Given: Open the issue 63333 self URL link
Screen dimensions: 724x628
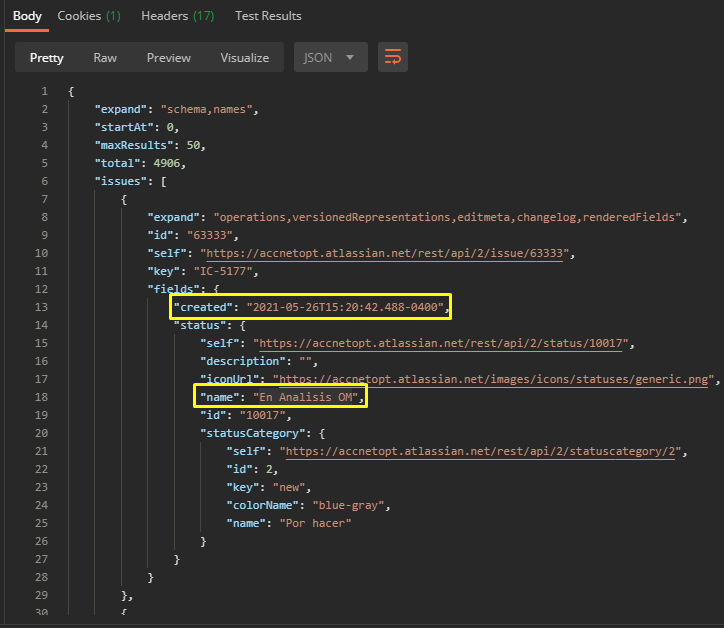Looking at the screenshot, I should (x=386, y=254).
